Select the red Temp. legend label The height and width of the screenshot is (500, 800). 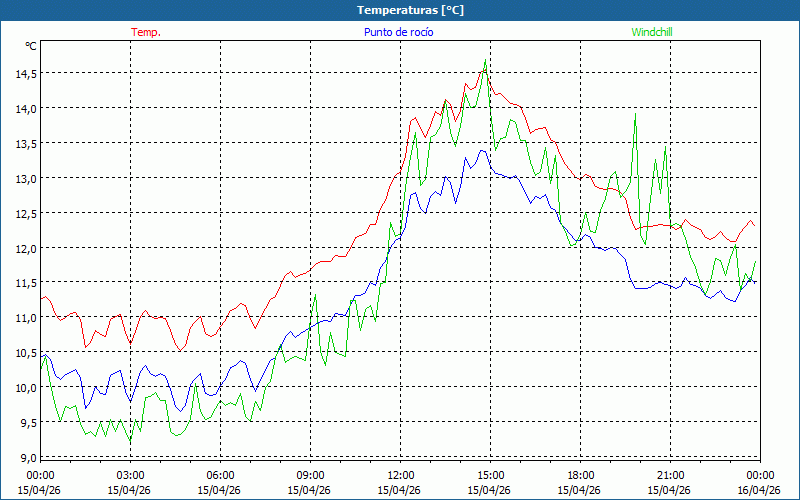[146, 32]
